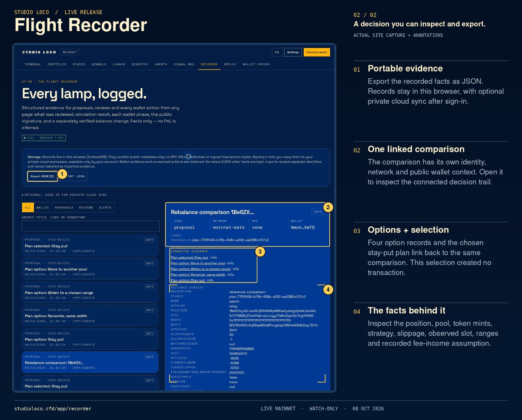Click the Every lamp, logged. heading
This screenshot has width=522, height=420.
(x=84, y=94)
